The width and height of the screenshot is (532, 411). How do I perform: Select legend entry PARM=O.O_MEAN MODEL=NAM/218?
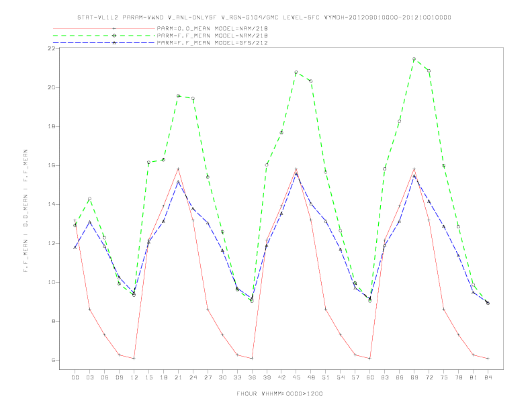(x=212, y=28)
